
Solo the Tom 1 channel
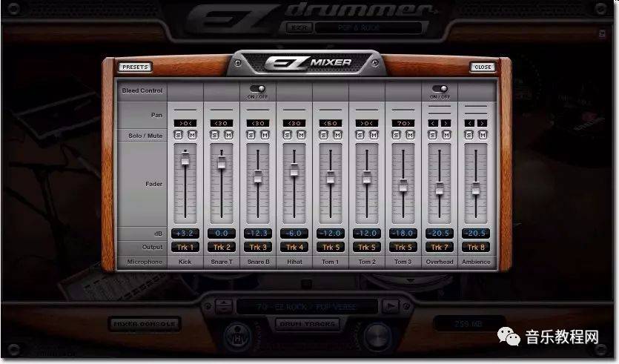pyautogui.click(x=323, y=136)
